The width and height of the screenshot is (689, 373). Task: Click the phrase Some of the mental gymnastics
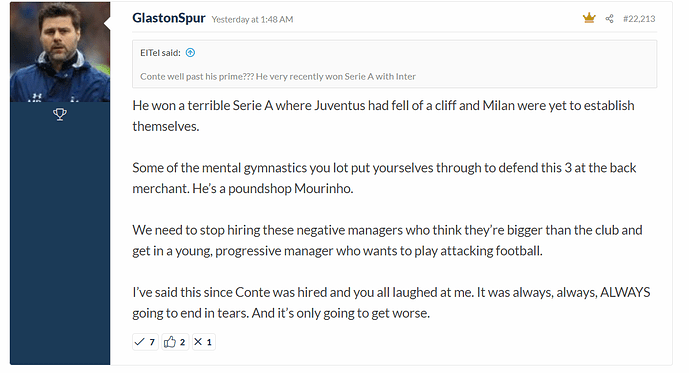(220, 168)
